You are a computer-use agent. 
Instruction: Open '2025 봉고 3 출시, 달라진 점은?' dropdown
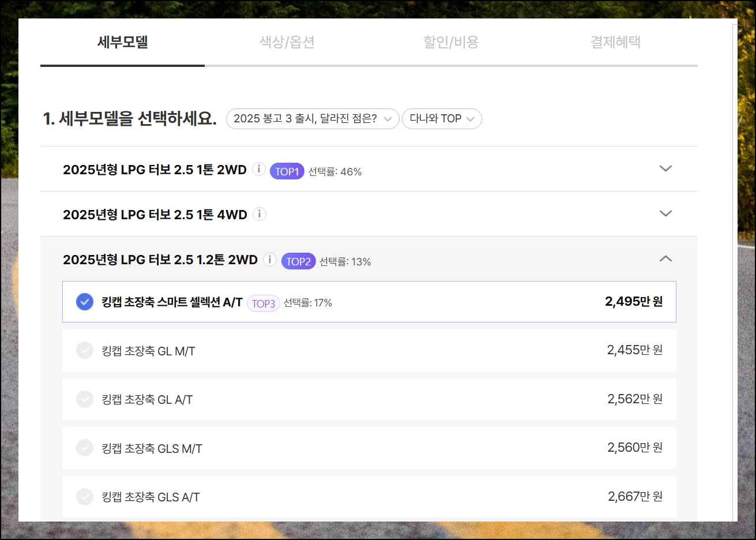tap(313, 119)
